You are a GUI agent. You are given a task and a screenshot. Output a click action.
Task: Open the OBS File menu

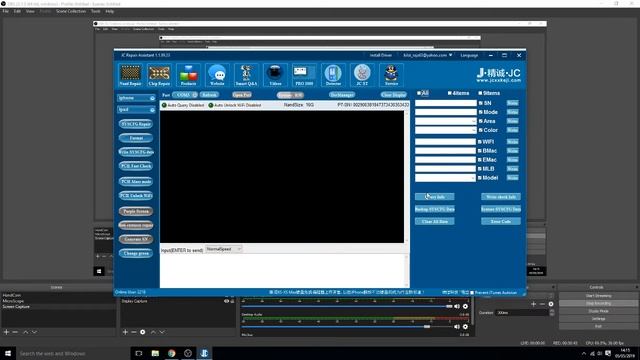click(x=5, y=11)
